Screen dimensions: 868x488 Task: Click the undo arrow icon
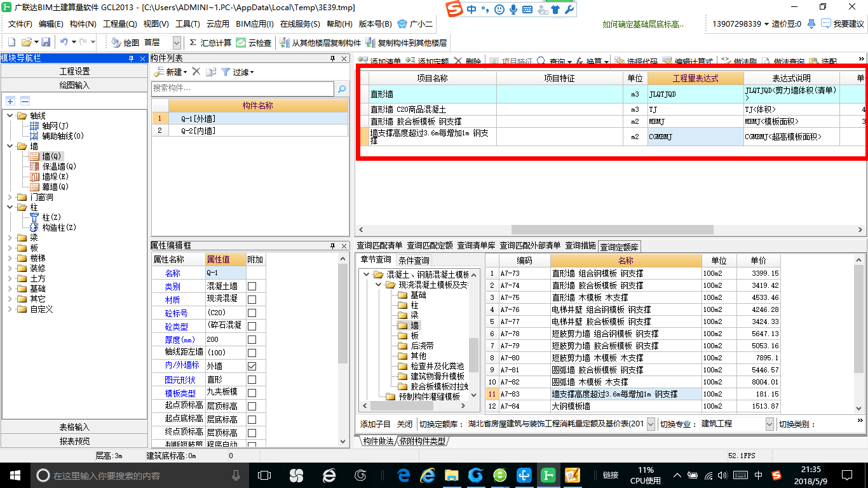click(64, 43)
